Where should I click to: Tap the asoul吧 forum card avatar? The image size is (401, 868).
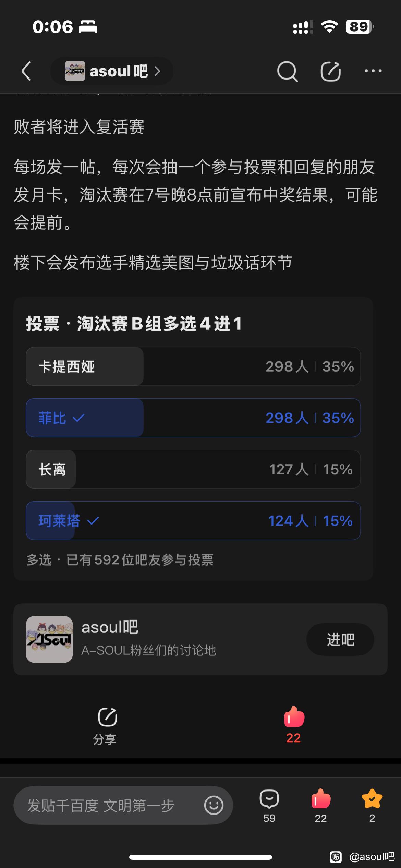tap(49, 639)
